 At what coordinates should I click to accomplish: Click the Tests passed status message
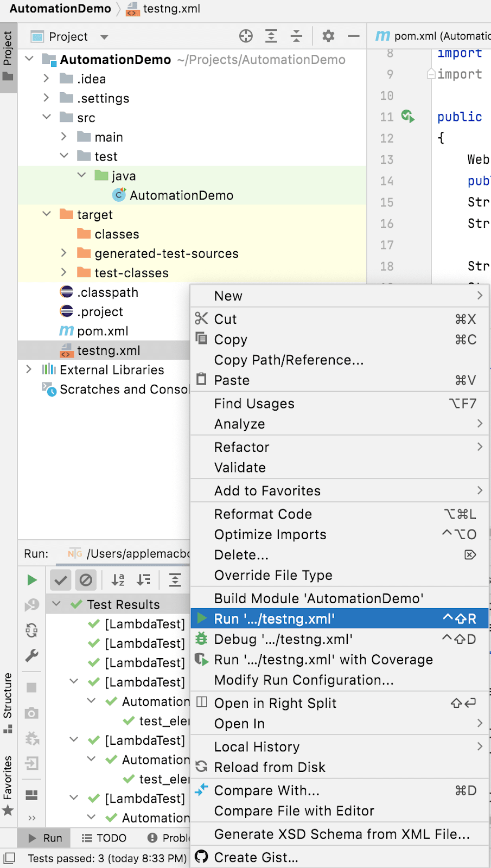point(107,858)
